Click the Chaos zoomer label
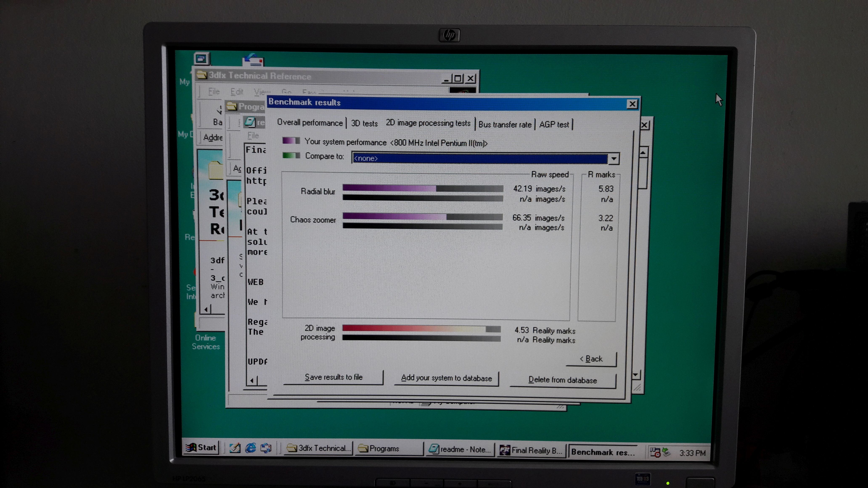Screen dimensions: 868x488 coord(313,220)
